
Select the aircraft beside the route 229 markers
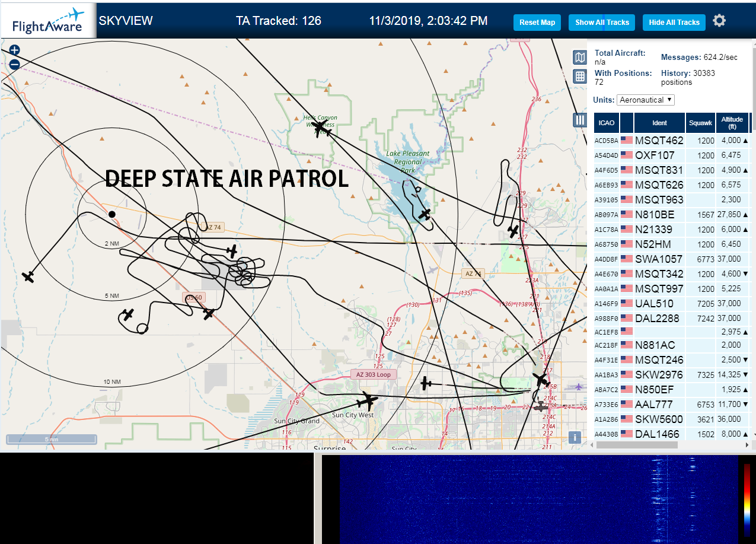tap(513, 231)
